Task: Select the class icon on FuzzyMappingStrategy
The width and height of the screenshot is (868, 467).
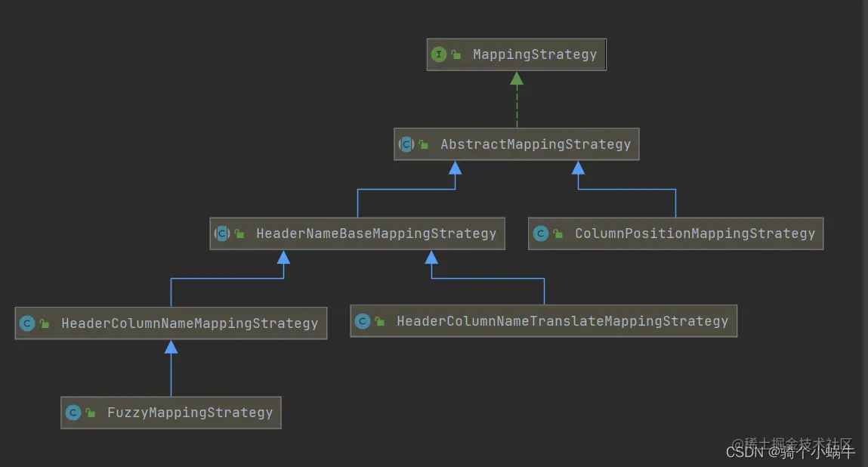Action: coord(73,413)
